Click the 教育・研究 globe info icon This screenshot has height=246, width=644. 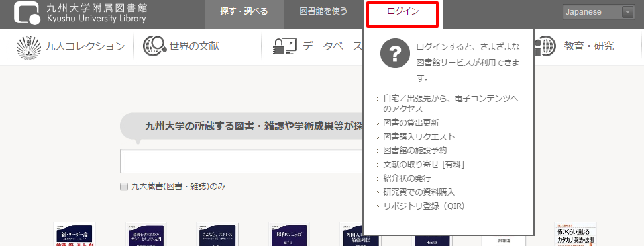pos(544,46)
